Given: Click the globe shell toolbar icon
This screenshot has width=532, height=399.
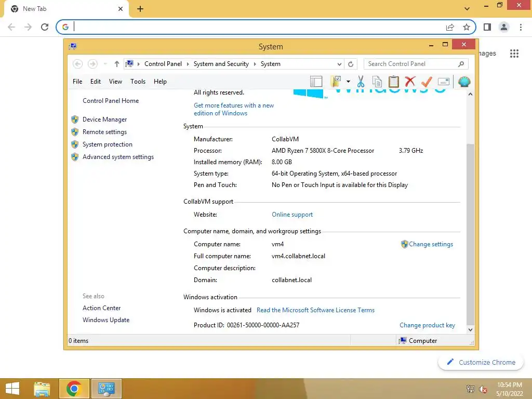Looking at the screenshot, I should (464, 82).
